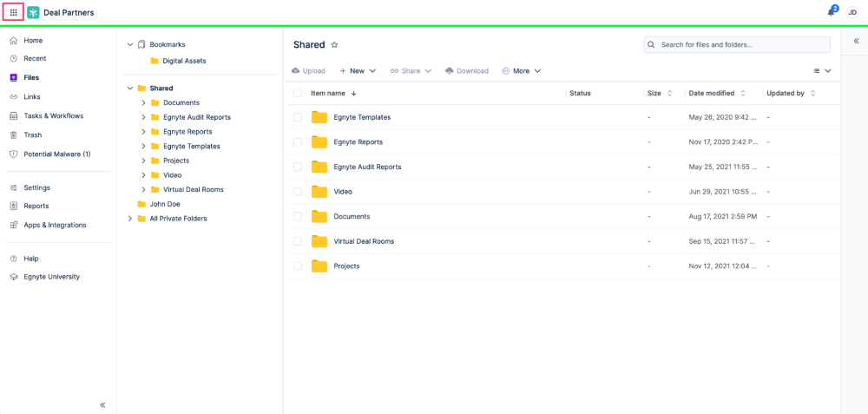Open Tasks & Workflows page
The image size is (868, 414).
54,115
